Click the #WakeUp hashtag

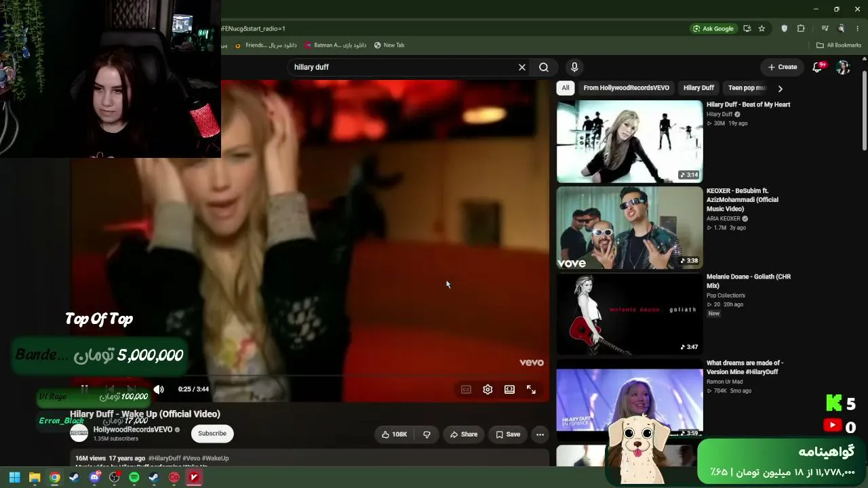pyautogui.click(x=215, y=458)
